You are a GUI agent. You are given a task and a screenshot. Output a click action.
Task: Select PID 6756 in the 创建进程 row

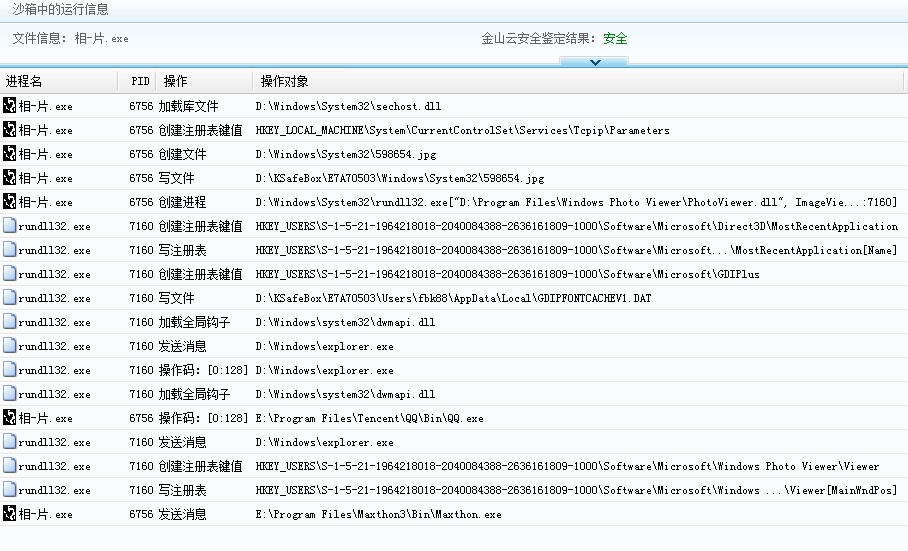tap(141, 203)
